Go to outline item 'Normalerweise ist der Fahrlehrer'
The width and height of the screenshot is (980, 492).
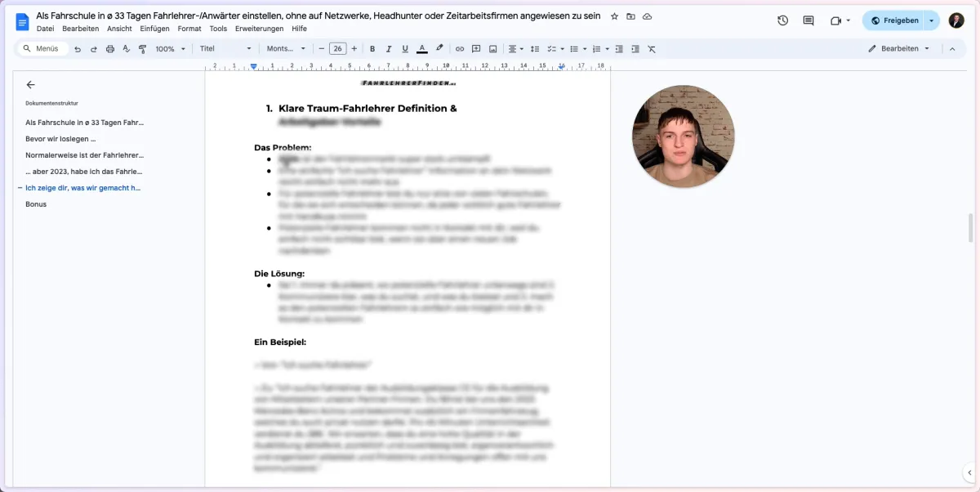click(x=85, y=155)
